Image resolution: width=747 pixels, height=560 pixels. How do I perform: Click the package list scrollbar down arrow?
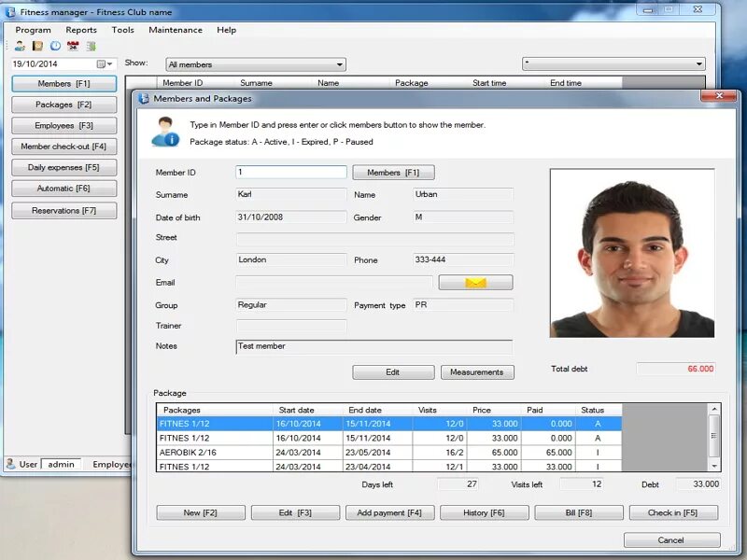(x=714, y=466)
